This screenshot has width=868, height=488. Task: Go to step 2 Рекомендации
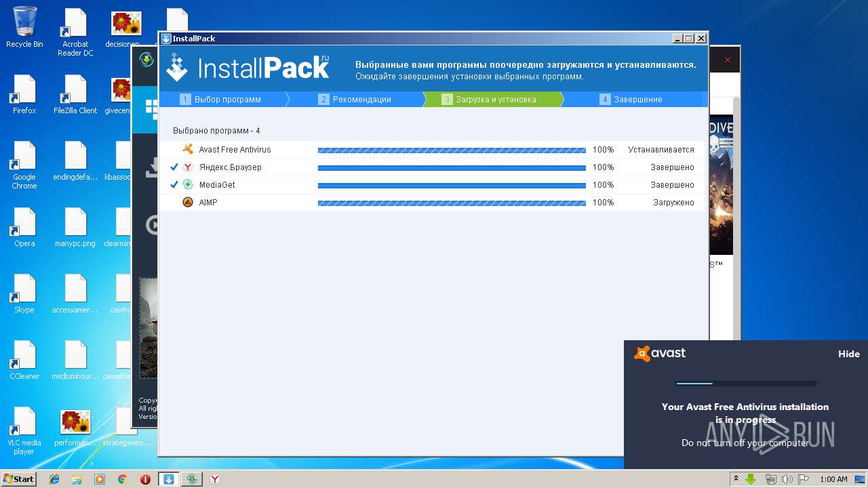355,100
